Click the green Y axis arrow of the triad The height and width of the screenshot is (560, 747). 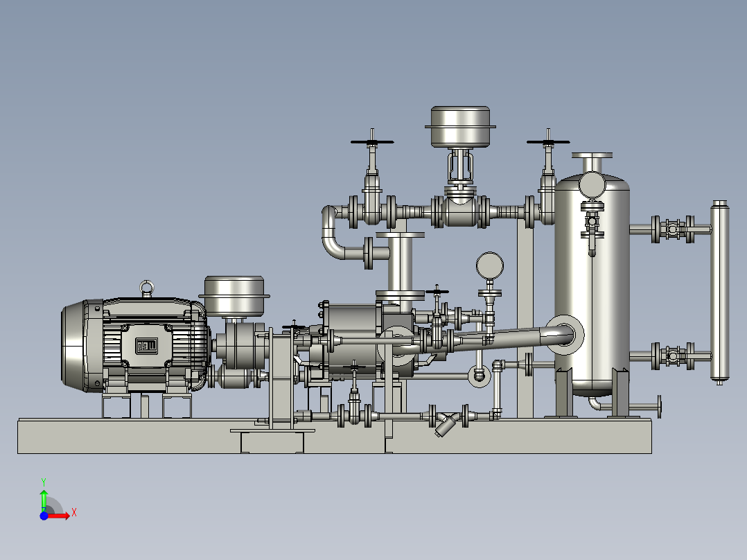(x=44, y=500)
